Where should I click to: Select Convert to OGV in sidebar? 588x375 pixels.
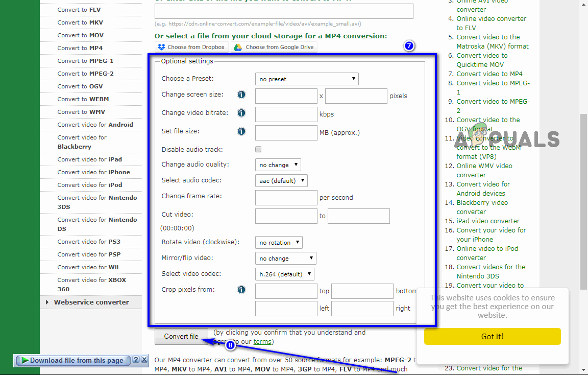coord(80,86)
